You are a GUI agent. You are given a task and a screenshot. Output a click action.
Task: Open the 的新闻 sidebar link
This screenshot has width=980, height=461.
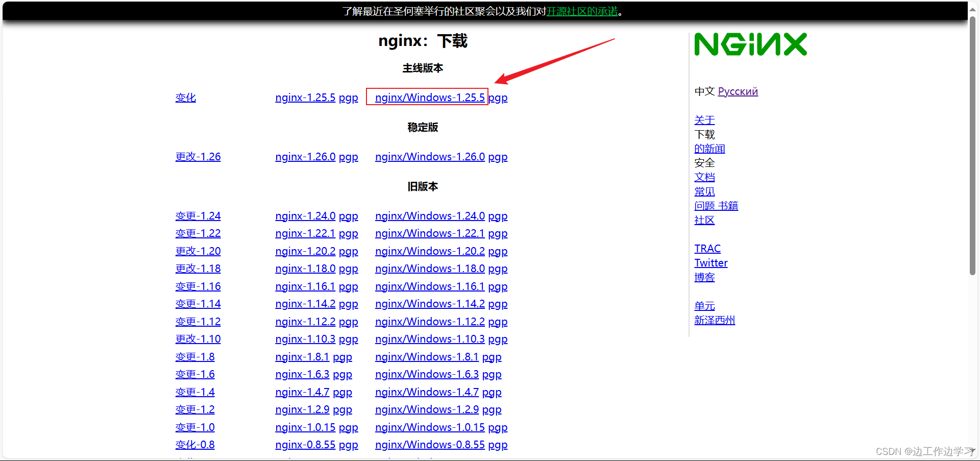(x=709, y=149)
